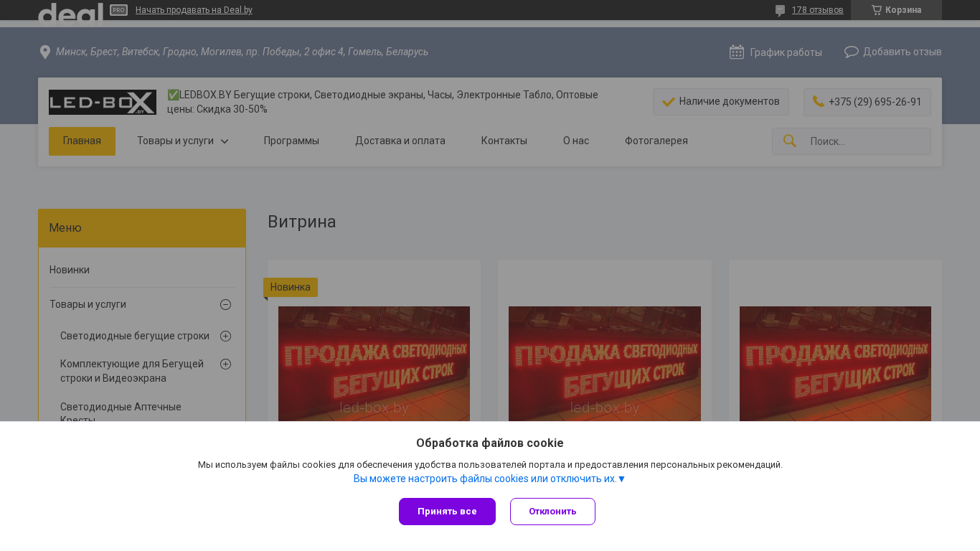Open the О нас menu item
Image resolution: width=980 pixels, height=551 pixels.
pos(576,141)
